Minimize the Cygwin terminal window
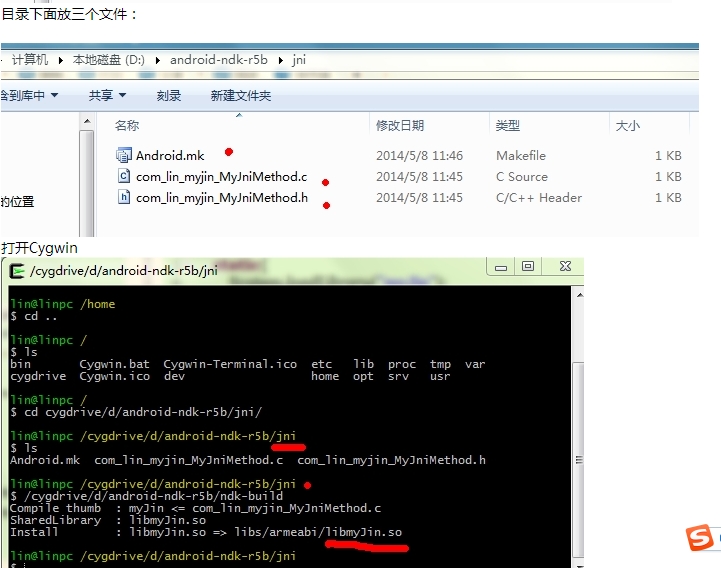This screenshot has width=721, height=568. 501,267
